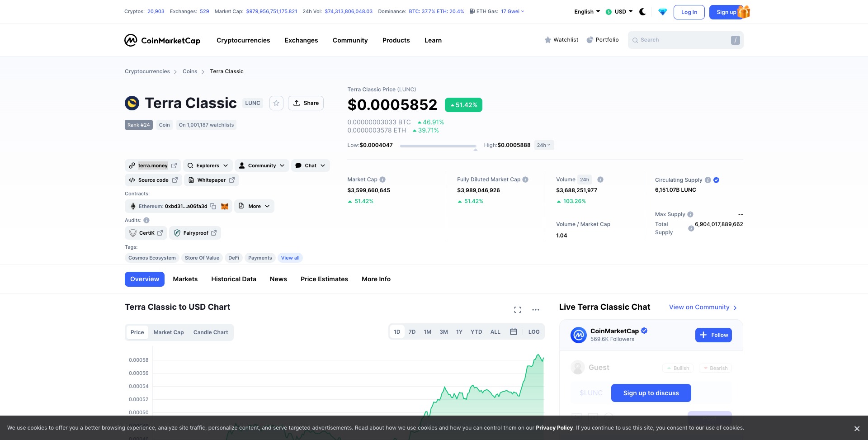The image size is (868, 440).
Task: Click Fully Diluted Market Cap info icon
Action: 525,180
